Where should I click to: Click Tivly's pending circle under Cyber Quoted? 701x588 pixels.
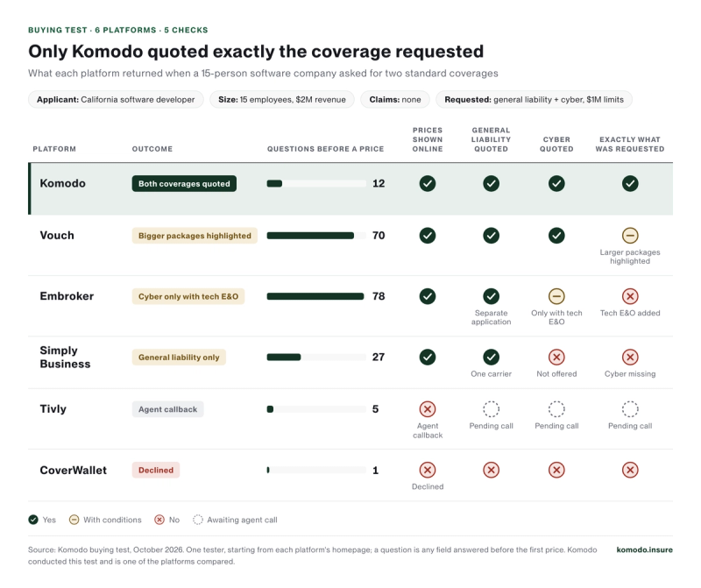[x=556, y=408]
